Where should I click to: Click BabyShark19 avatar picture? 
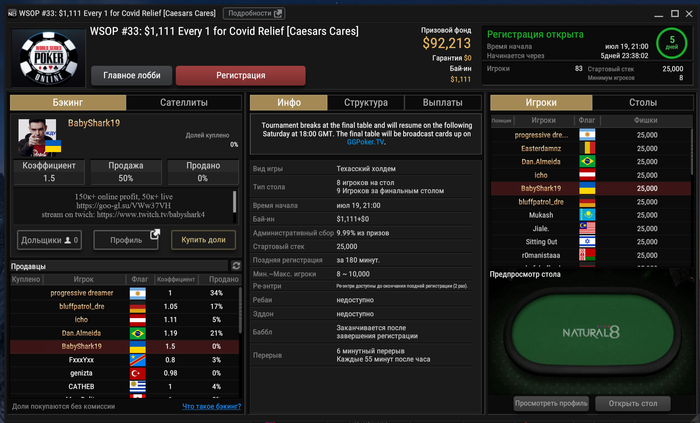point(39,137)
